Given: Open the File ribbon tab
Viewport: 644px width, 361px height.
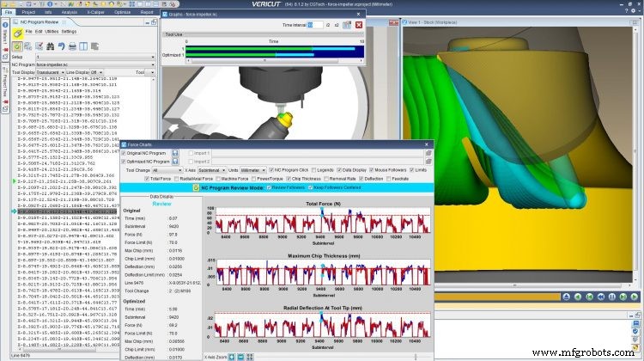Looking at the screenshot, I should coord(9,12).
